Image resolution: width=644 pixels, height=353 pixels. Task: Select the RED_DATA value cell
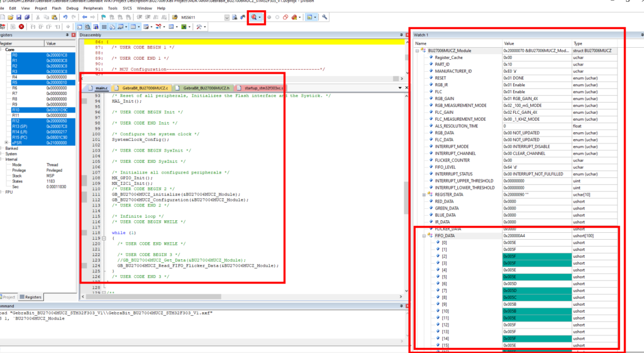(x=537, y=201)
